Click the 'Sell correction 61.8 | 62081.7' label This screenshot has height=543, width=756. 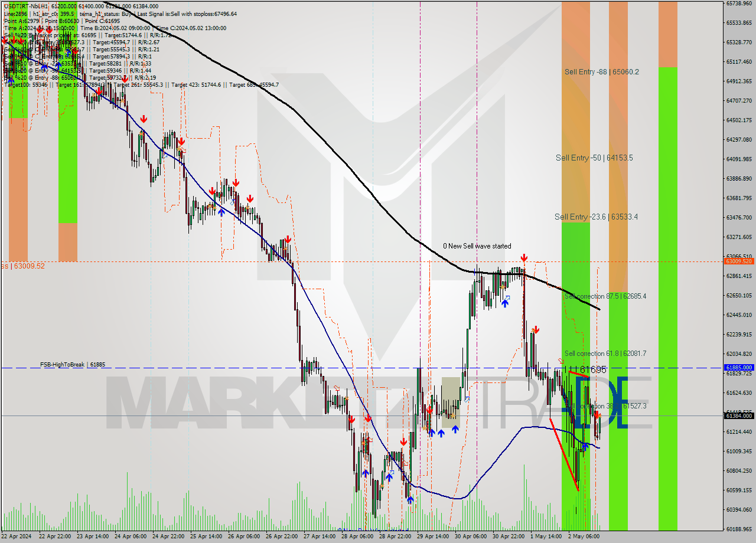point(605,354)
